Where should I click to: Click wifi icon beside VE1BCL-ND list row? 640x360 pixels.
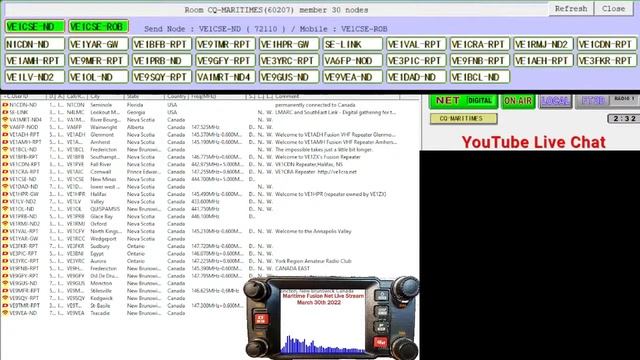(x=5, y=149)
